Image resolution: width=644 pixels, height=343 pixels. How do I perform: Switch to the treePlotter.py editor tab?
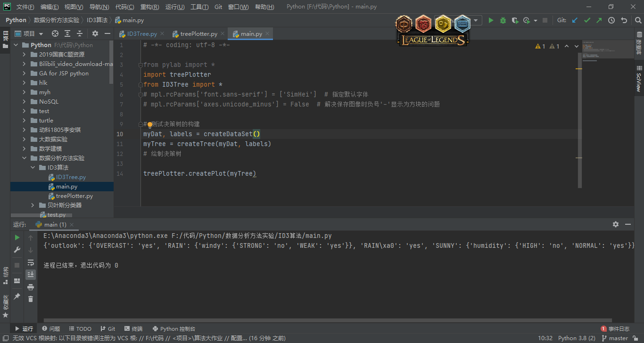click(195, 34)
